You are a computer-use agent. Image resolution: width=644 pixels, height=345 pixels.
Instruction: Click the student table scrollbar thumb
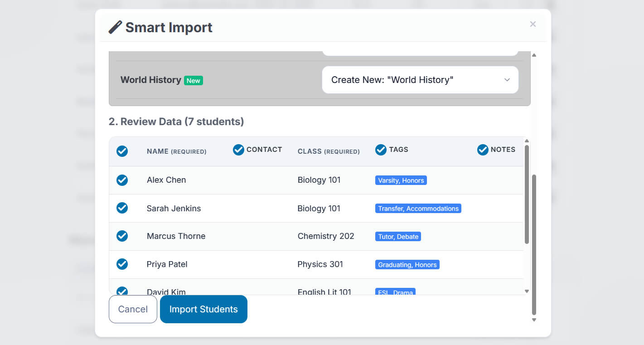coord(527,194)
